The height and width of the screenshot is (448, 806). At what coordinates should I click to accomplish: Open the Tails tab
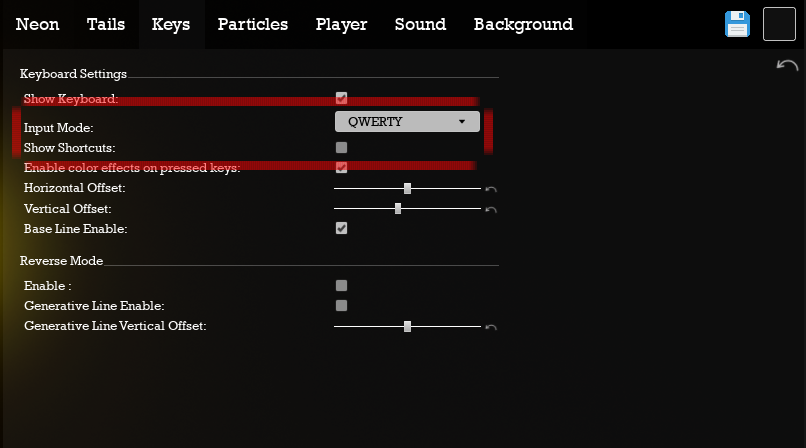(x=106, y=24)
